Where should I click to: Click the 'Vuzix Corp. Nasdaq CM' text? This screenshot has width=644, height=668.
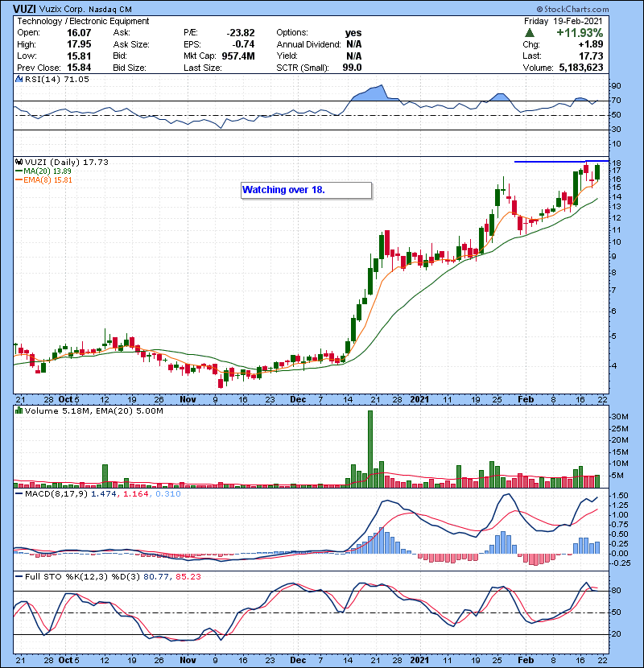[x=85, y=10]
